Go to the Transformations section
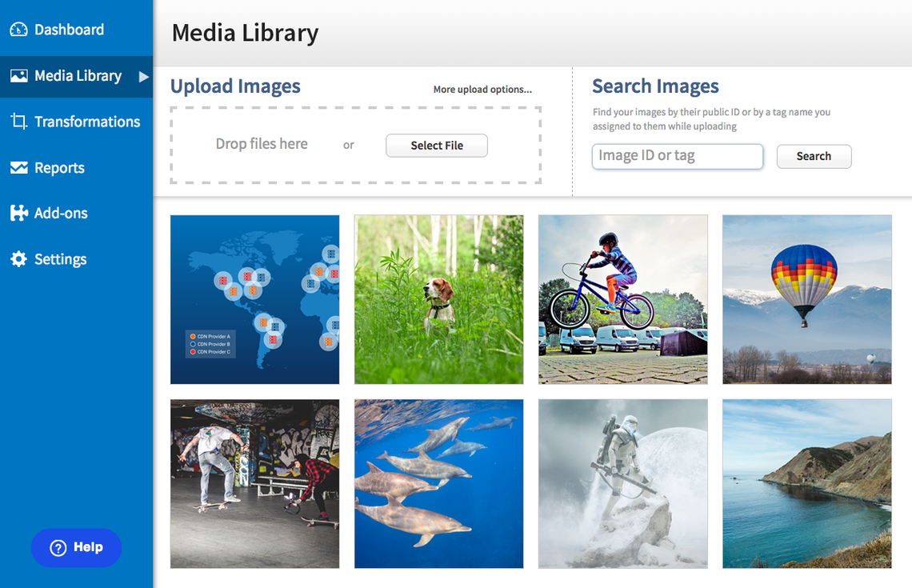912x588 pixels. coord(87,122)
